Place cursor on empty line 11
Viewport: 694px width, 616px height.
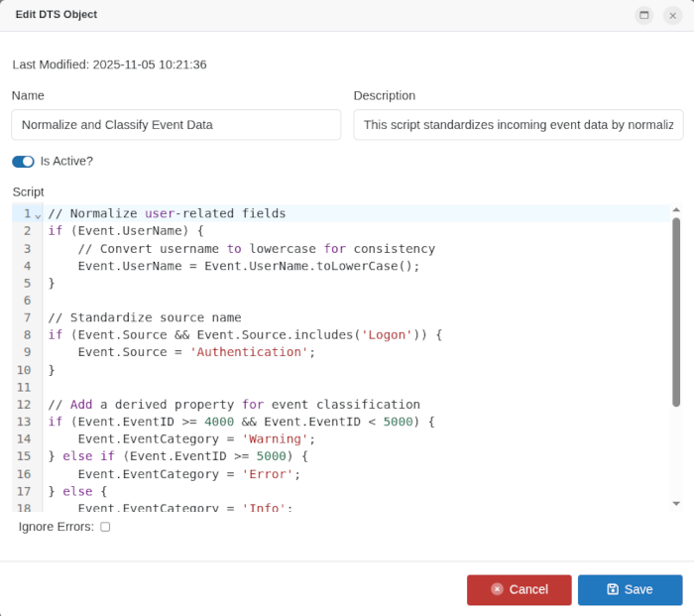click(198, 387)
